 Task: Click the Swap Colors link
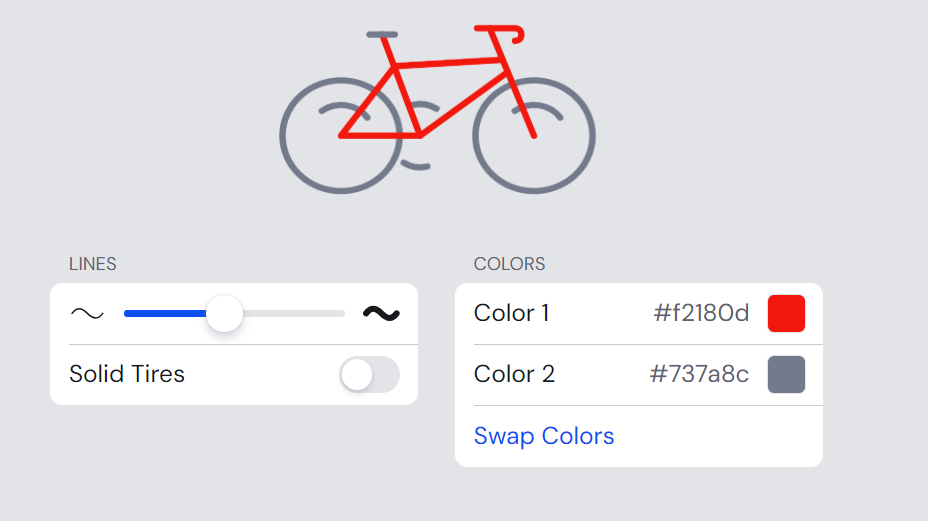click(x=544, y=436)
